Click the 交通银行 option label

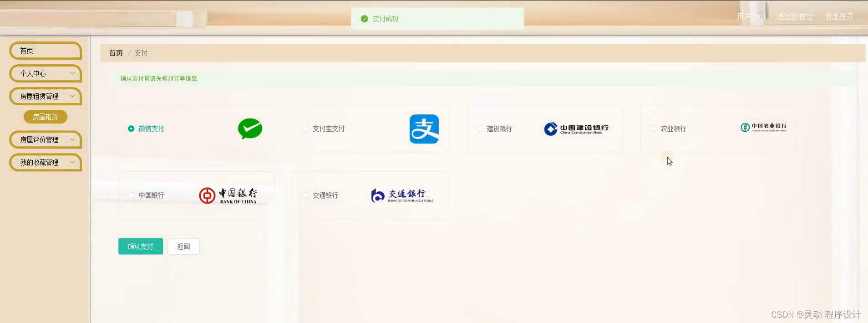[x=325, y=195]
